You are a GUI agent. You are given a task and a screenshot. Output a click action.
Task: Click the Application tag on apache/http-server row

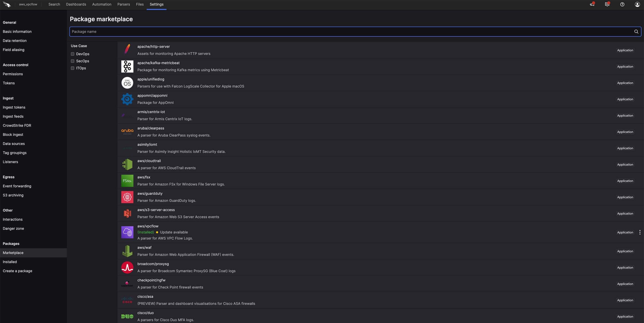click(625, 50)
